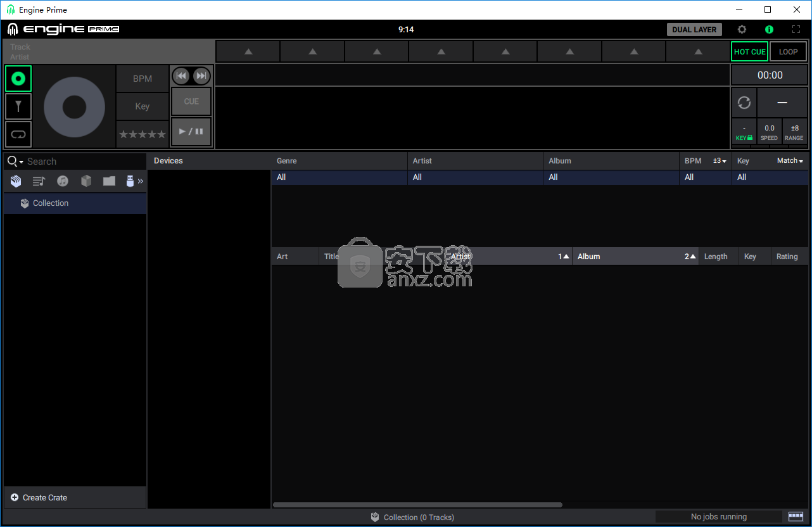Click the 00:00 time display

tap(770, 75)
